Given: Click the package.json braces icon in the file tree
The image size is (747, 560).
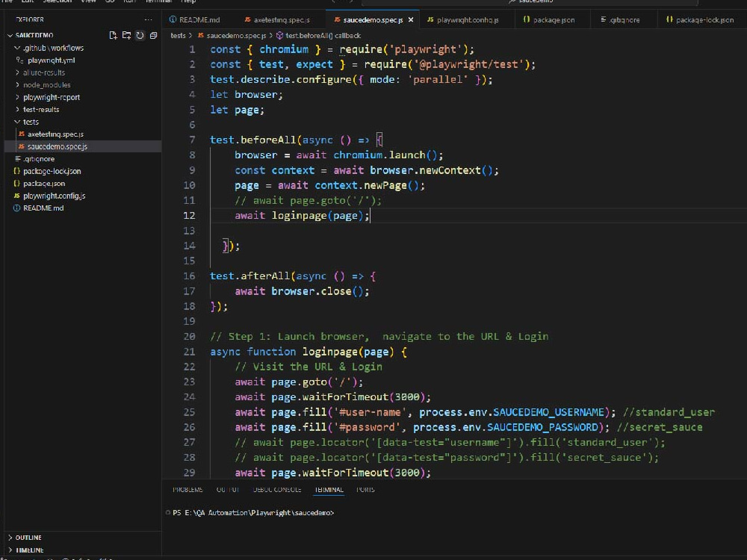Looking at the screenshot, I should (x=16, y=184).
